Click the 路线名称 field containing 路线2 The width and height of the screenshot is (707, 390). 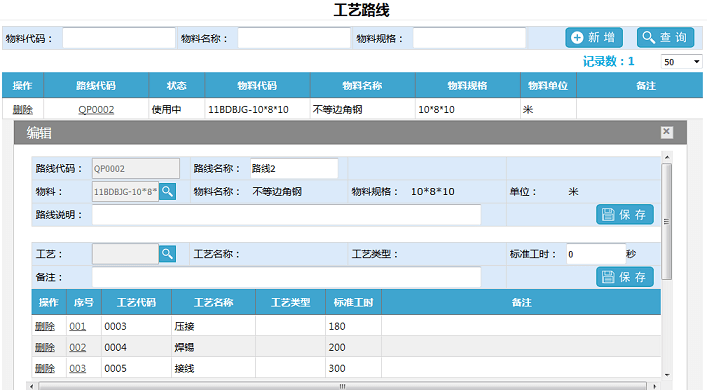tap(294, 169)
